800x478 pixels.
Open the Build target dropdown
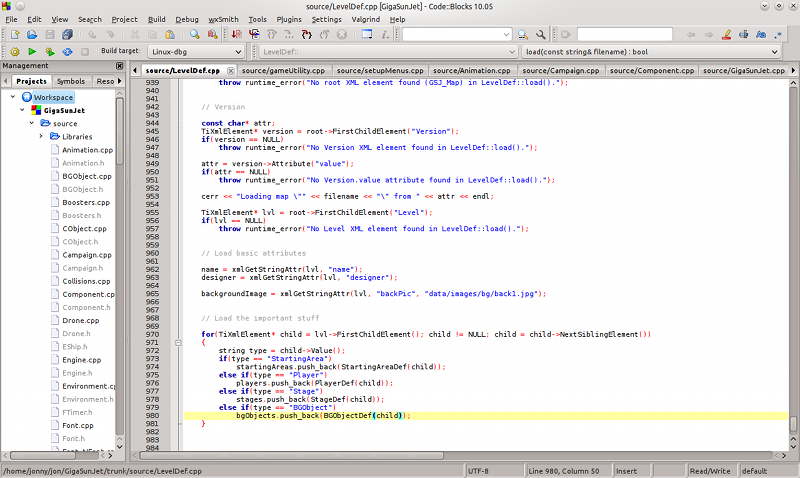[x=195, y=51]
